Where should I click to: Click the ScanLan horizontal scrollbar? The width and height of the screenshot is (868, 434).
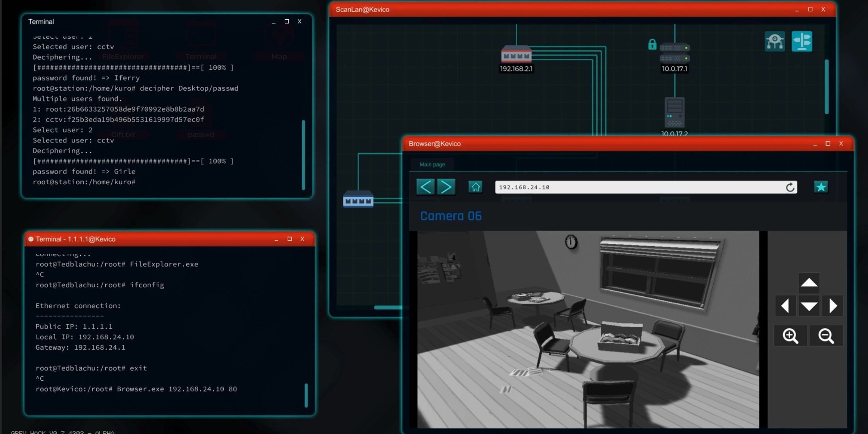(388, 307)
